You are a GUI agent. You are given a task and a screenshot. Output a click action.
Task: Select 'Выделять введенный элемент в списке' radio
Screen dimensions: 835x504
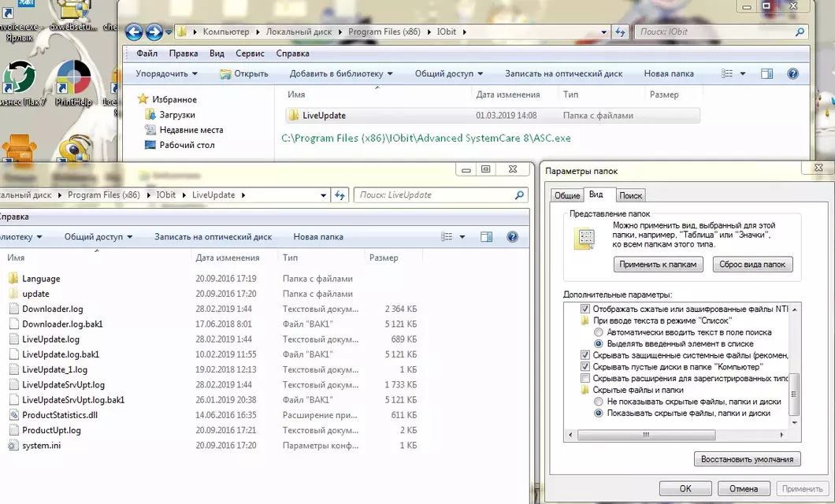coord(599,344)
